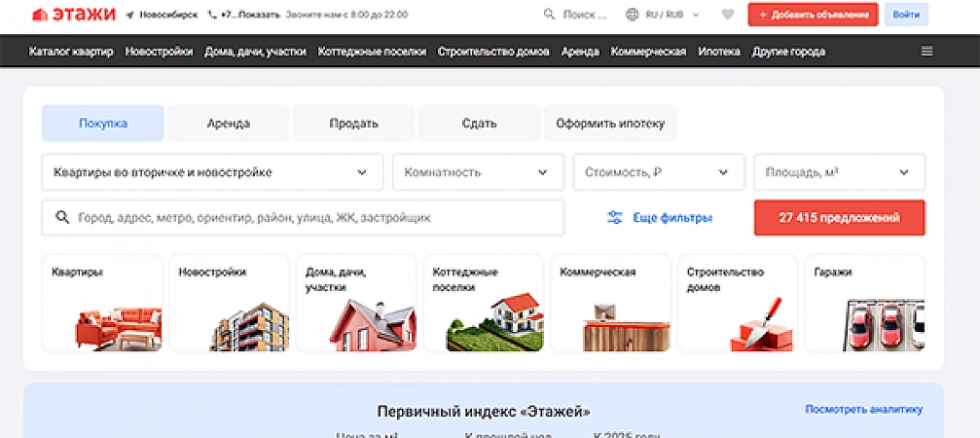Click the globe language icon

pyautogui.click(x=633, y=15)
